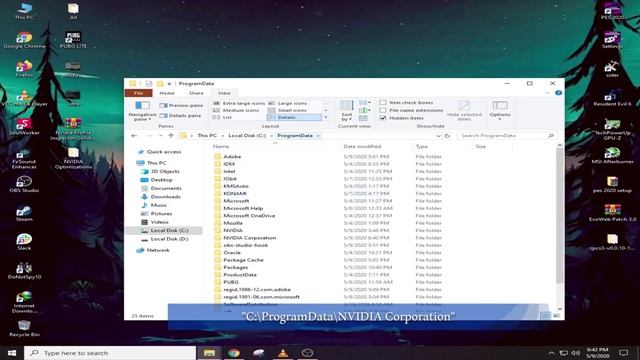Open OBS Studio desktop icon
The height and width of the screenshot is (360, 640).
[24, 184]
